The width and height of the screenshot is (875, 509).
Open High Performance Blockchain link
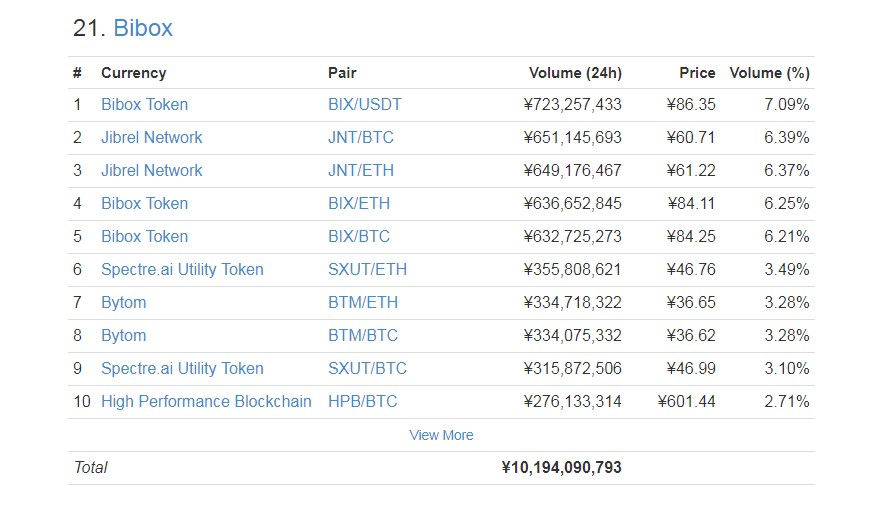[206, 401]
